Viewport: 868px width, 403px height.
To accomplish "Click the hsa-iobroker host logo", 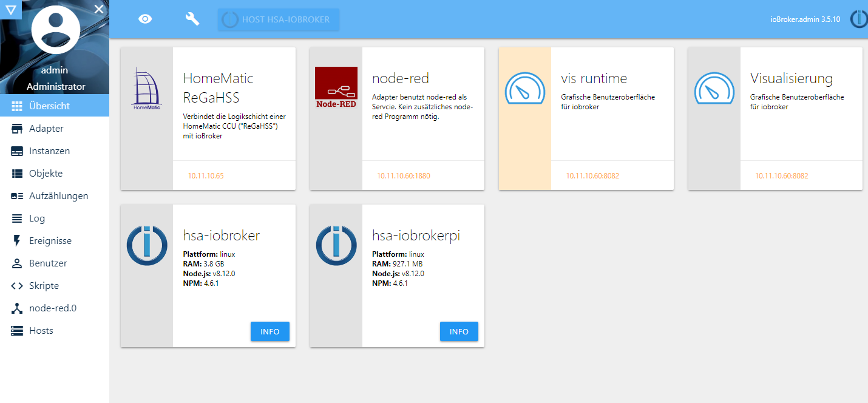I will point(147,245).
